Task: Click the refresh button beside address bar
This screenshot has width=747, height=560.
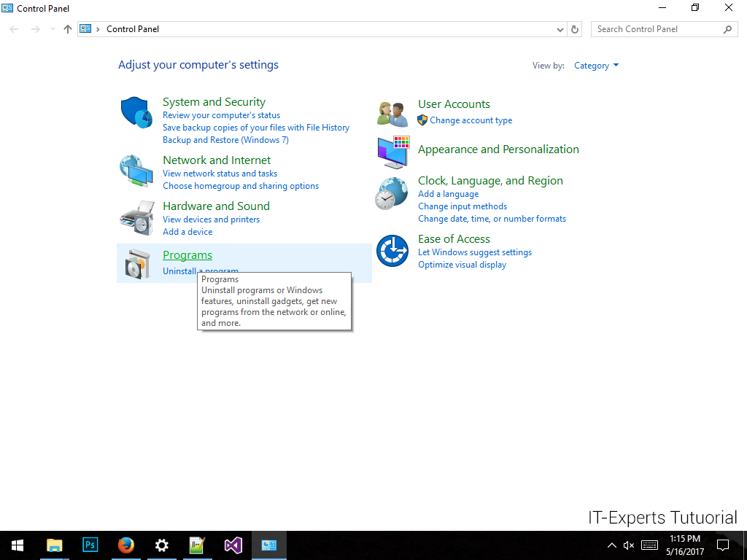Action: [575, 29]
